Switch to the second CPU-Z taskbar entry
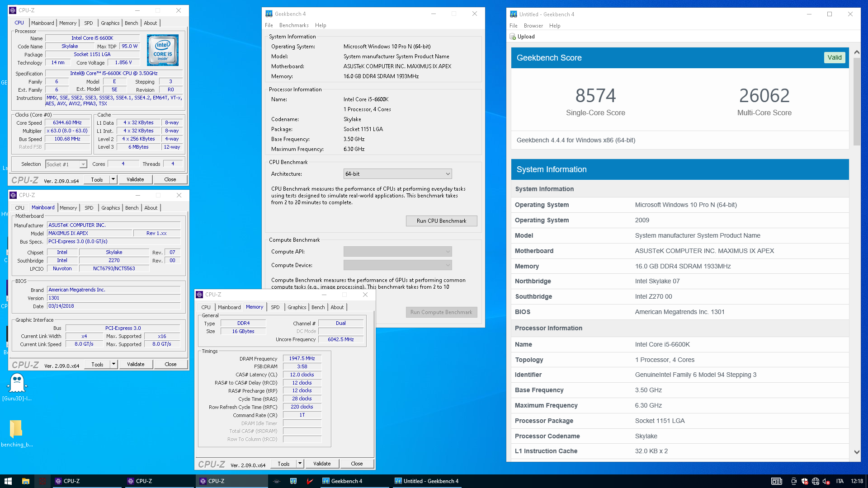This screenshot has width=868, height=488. (x=160, y=481)
